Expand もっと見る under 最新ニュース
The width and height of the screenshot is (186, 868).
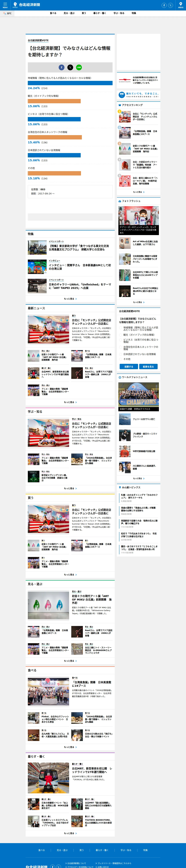tap(70, 402)
